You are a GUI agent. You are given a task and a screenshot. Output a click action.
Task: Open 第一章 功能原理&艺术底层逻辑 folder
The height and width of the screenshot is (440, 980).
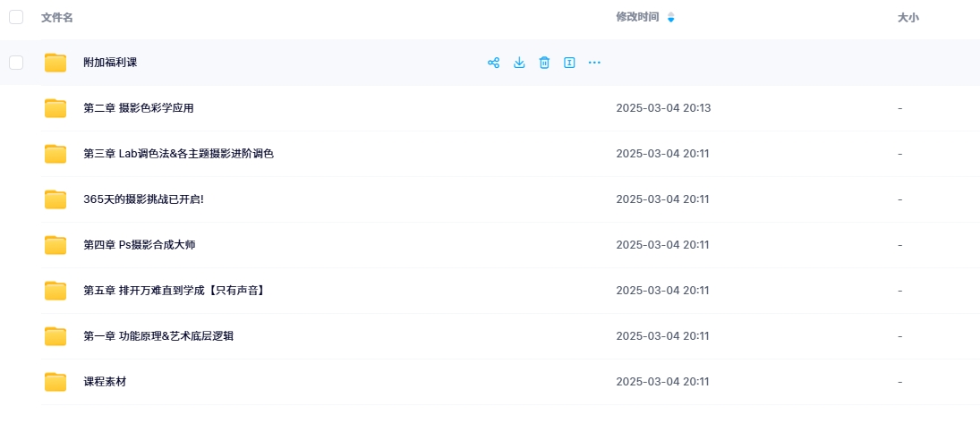(x=158, y=336)
